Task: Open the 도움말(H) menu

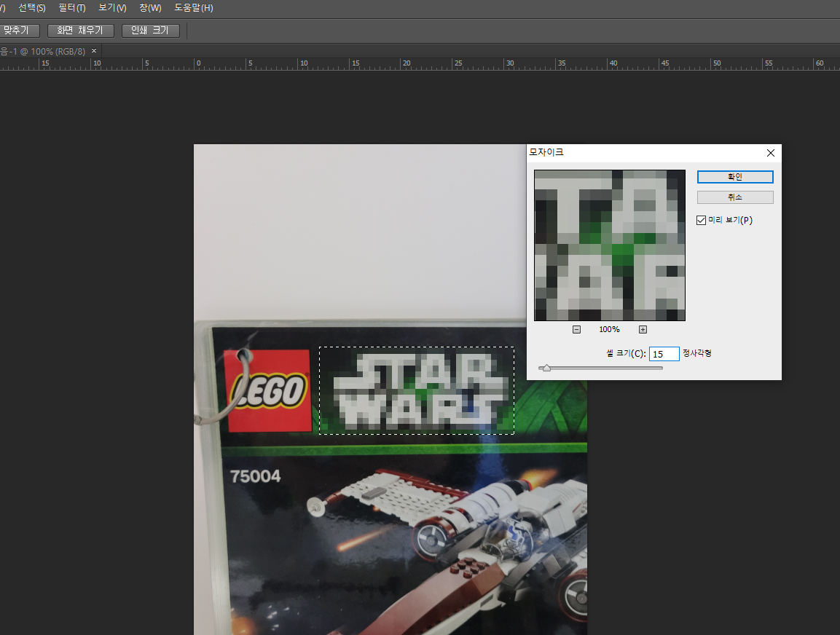Action: click(x=193, y=8)
